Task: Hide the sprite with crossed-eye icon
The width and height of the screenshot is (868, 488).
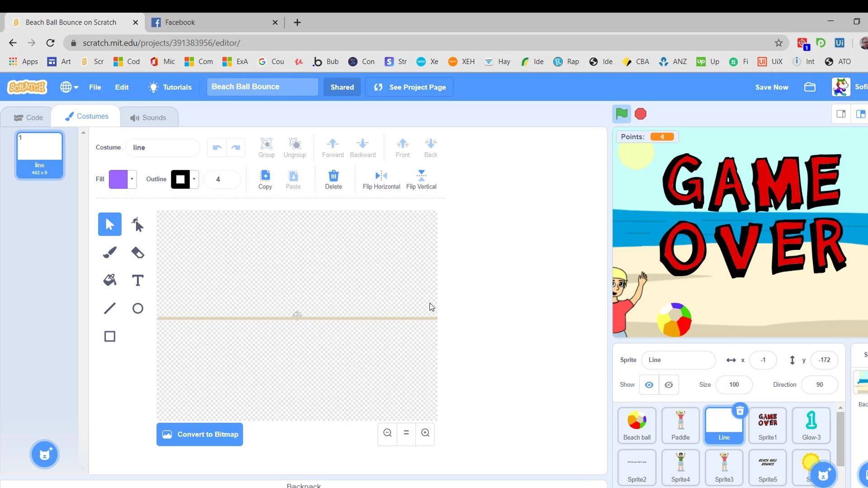Action: pos(669,385)
